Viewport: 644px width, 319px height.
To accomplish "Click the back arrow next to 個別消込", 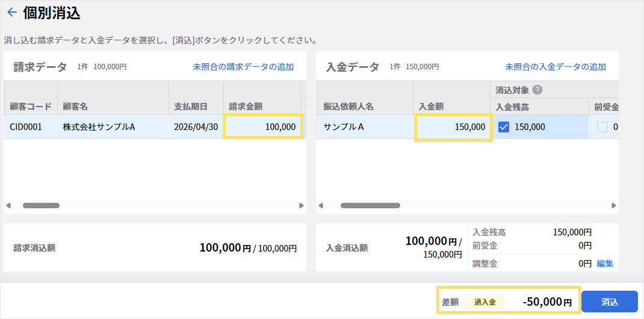I will click(12, 12).
